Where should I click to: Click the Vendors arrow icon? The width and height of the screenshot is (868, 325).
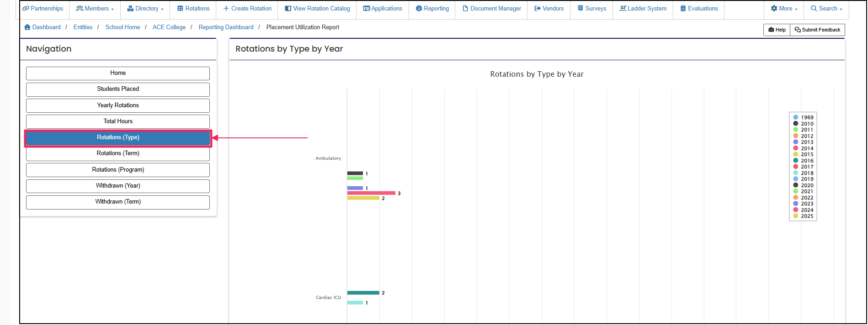(538, 9)
